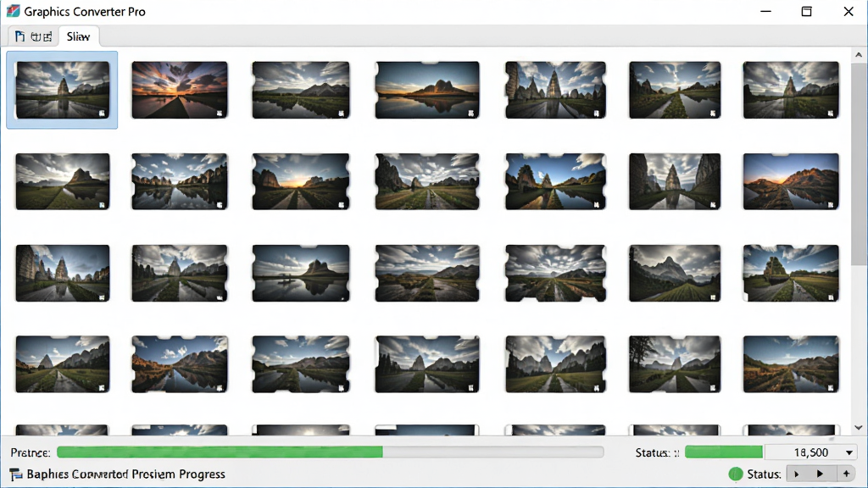Viewport: 868px width, 488px height.
Task: Click the Pratnce label
Action: click(x=31, y=452)
